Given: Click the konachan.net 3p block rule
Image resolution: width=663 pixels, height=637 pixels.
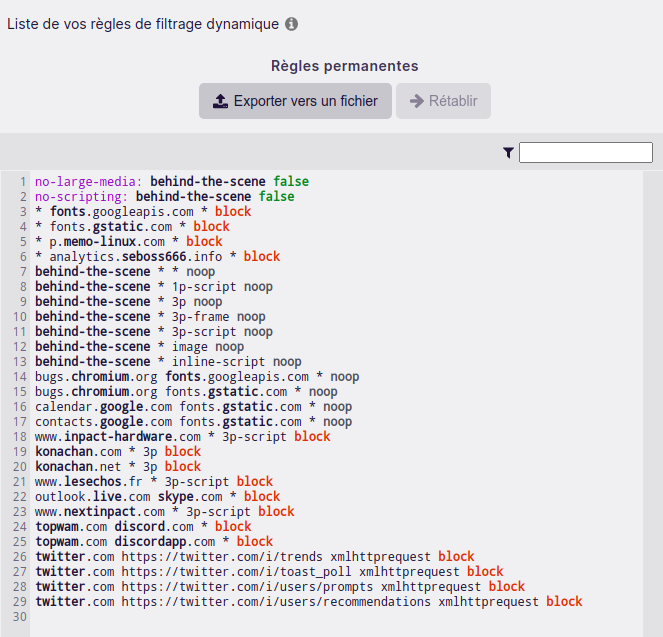Looking at the screenshot, I should click(117, 467).
